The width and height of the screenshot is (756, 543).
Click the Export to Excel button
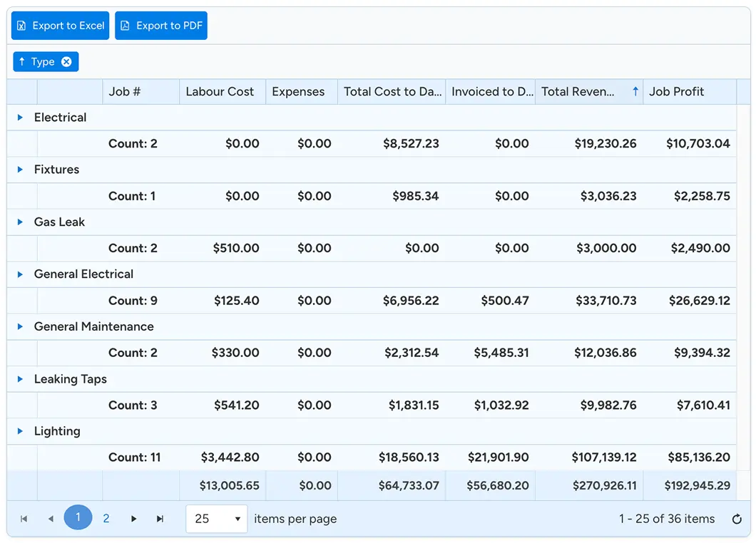(x=61, y=26)
